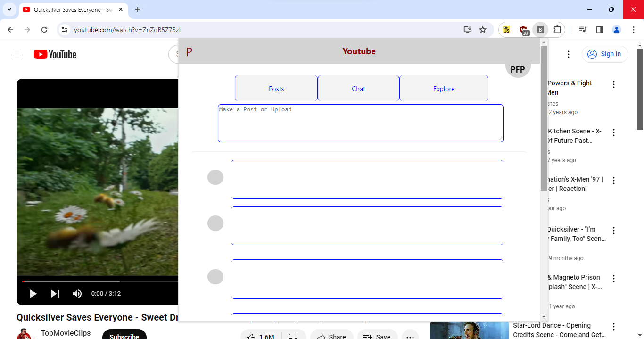Click the Sign in button

605,54
